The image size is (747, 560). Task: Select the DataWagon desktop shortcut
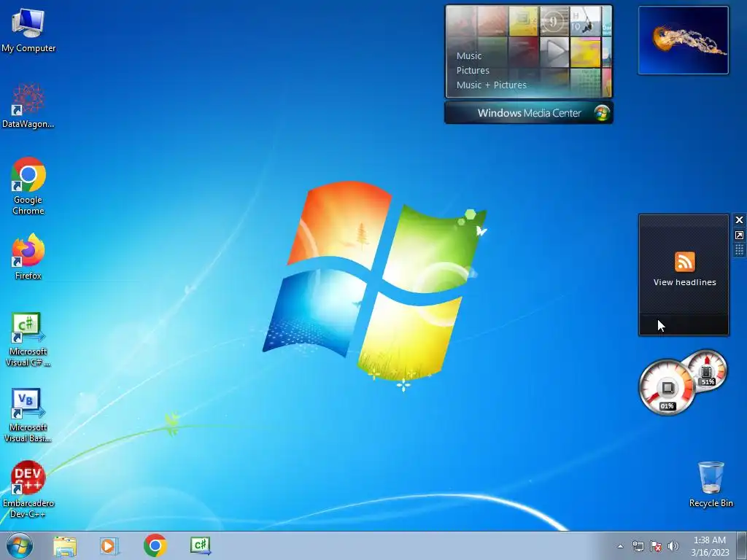point(28,106)
